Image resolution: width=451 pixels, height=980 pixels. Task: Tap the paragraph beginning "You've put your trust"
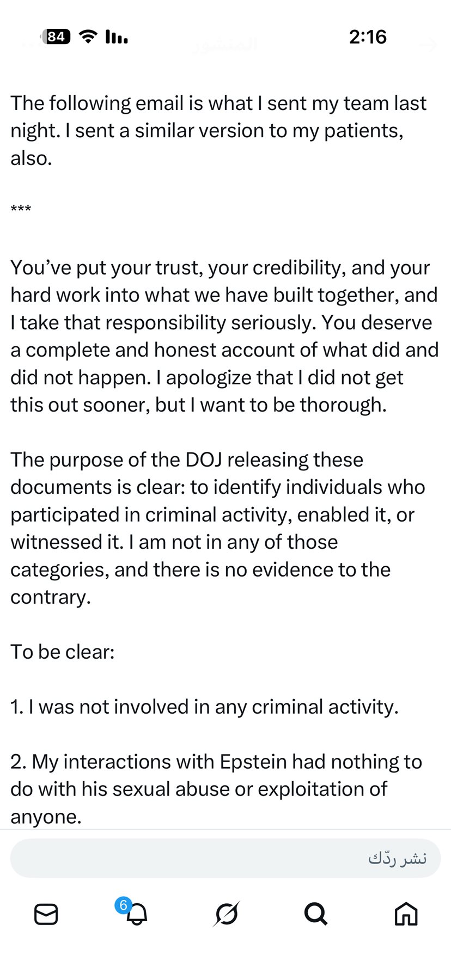pos(223,336)
